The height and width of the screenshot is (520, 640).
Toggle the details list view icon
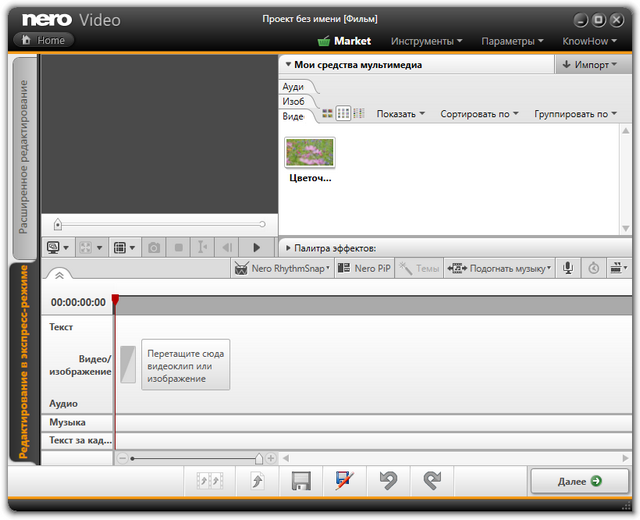(359, 114)
